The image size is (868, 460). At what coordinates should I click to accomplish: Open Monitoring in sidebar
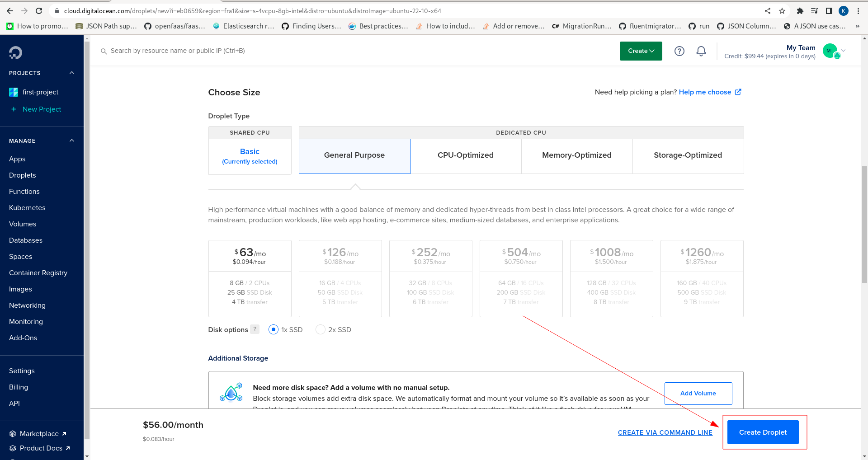pyautogui.click(x=26, y=322)
